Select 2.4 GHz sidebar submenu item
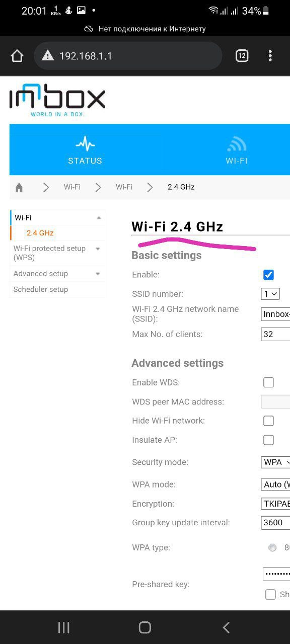Image resolution: width=290 pixels, height=644 pixels. (x=40, y=233)
